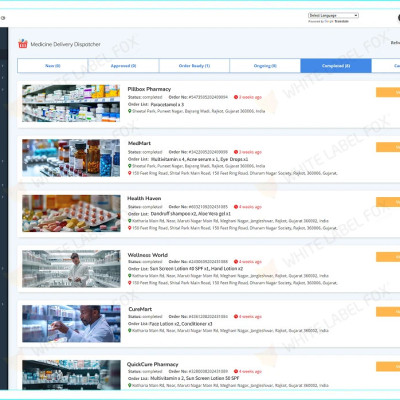Select the Completed orders tab
This screenshot has width=400, height=400.
pos(336,66)
